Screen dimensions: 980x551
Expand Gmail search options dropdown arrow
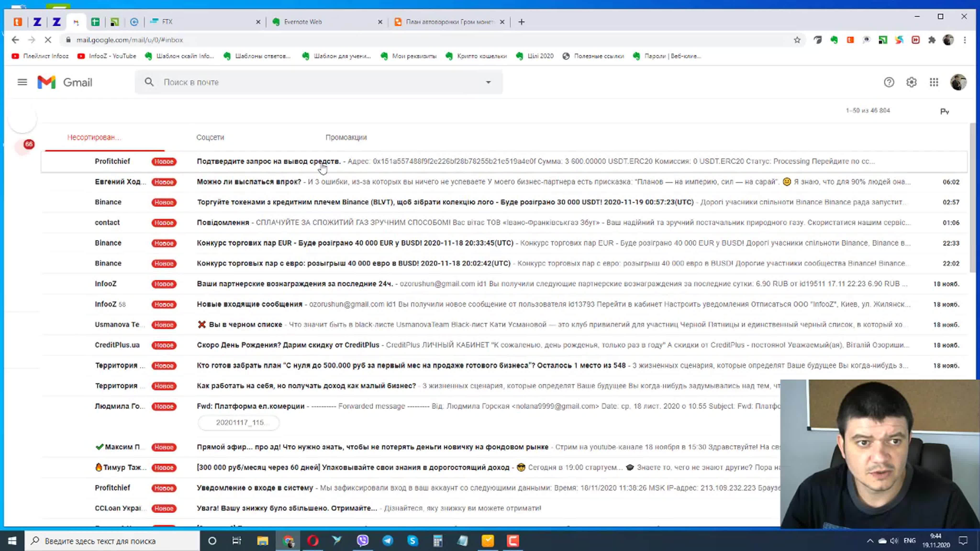(x=489, y=82)
